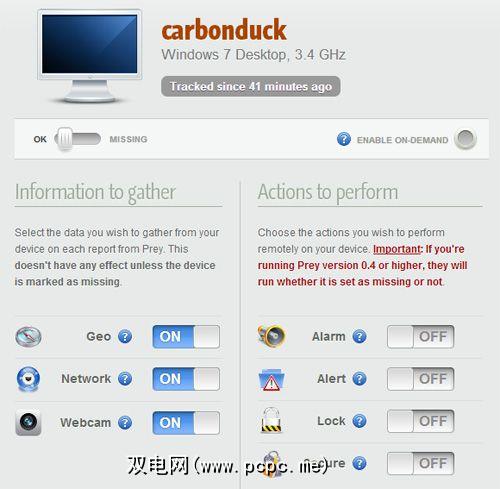Click the Alarm megaphone icon

(x=271, y=336)
